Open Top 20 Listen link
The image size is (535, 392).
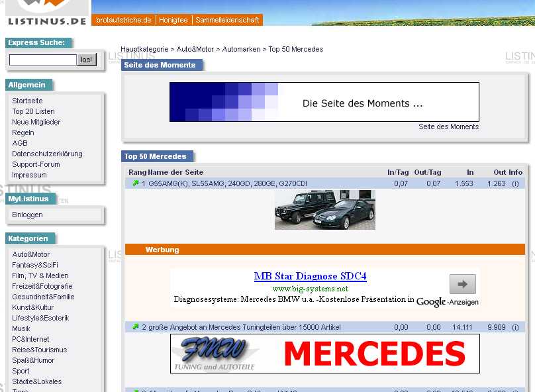tap(33, 111)
